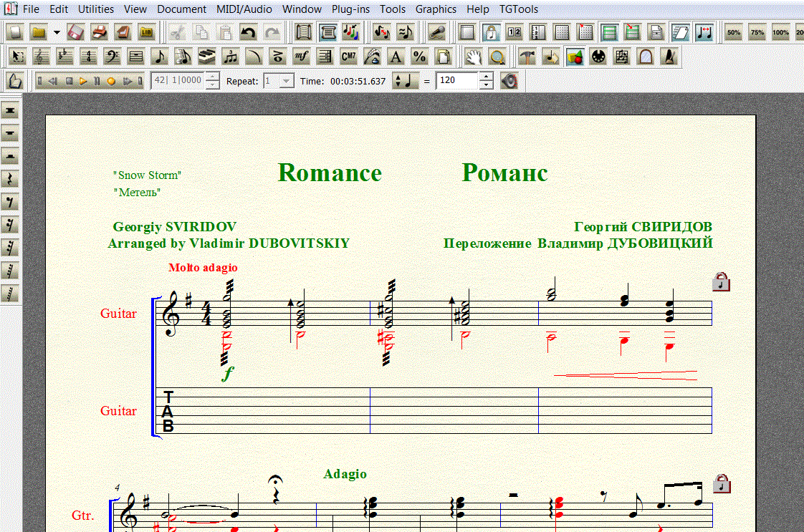Image resolution: width=804 pixels, height=532 pixels.
Task: Toggle the green staff lines display icon
Action: click(x=609, y=33)
